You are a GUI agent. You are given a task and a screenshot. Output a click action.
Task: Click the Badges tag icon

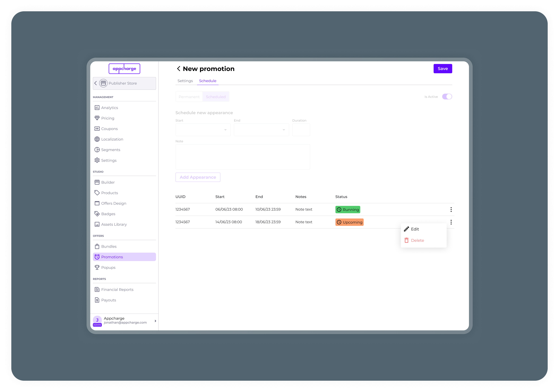(x=97, y=214)
